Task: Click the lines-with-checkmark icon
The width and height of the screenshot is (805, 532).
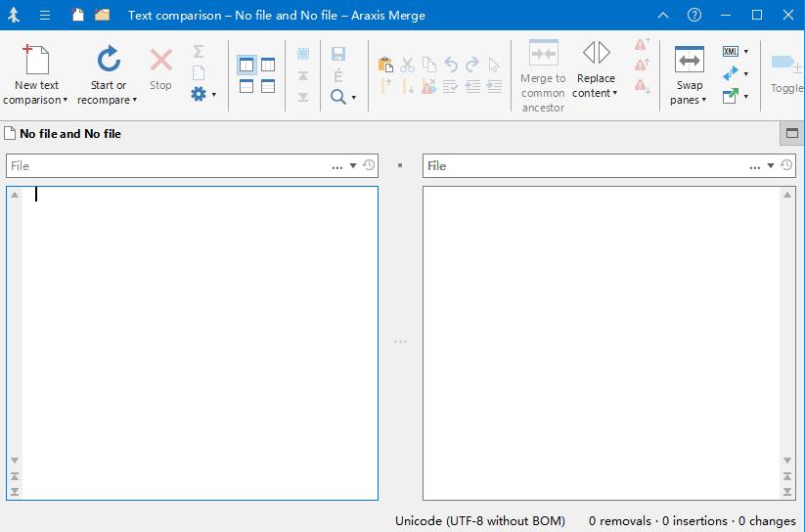Action: point(450,86)
